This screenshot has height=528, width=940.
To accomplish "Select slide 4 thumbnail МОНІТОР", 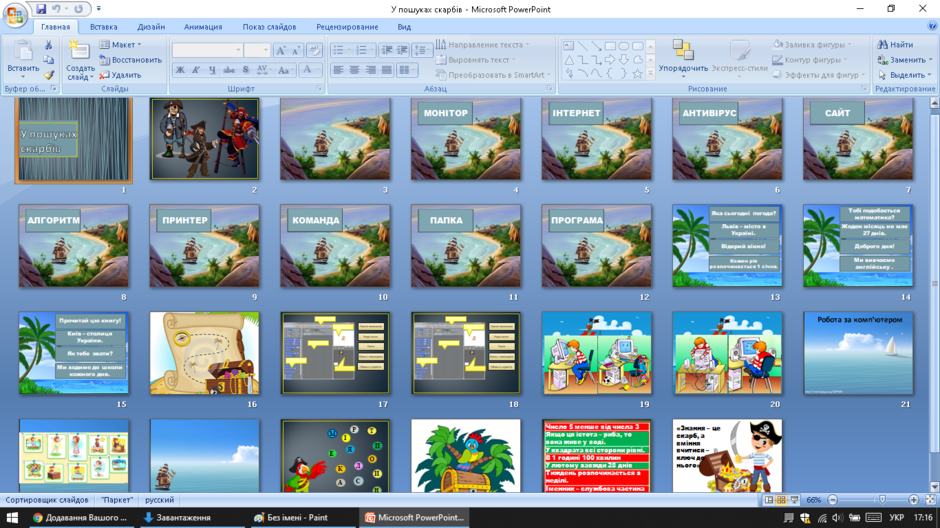I will 466,140.
